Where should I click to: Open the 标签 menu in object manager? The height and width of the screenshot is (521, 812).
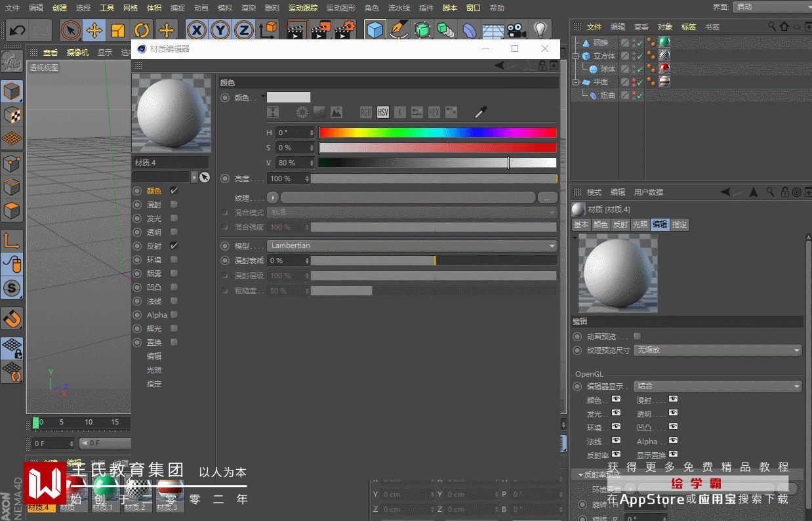pos(689,27)
